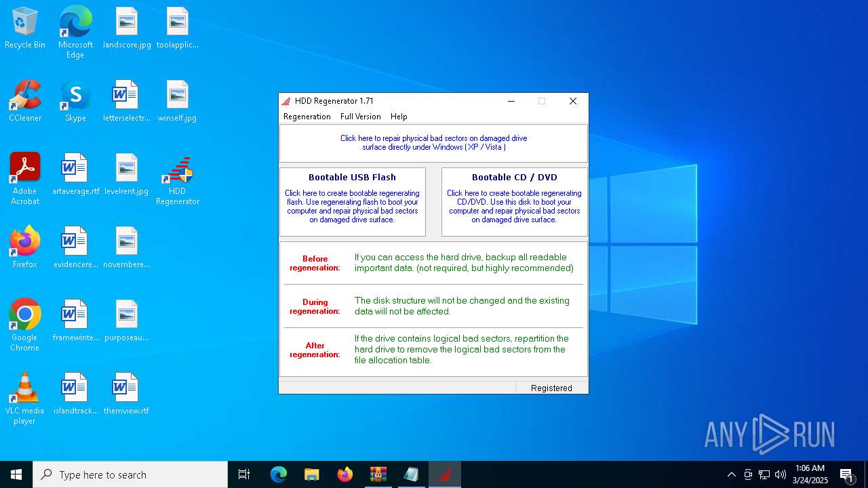This screenshot has width=868, height=488.
Task: Open the taskbar clock and date
Action: pyautogui.click(x=810, y=474)
